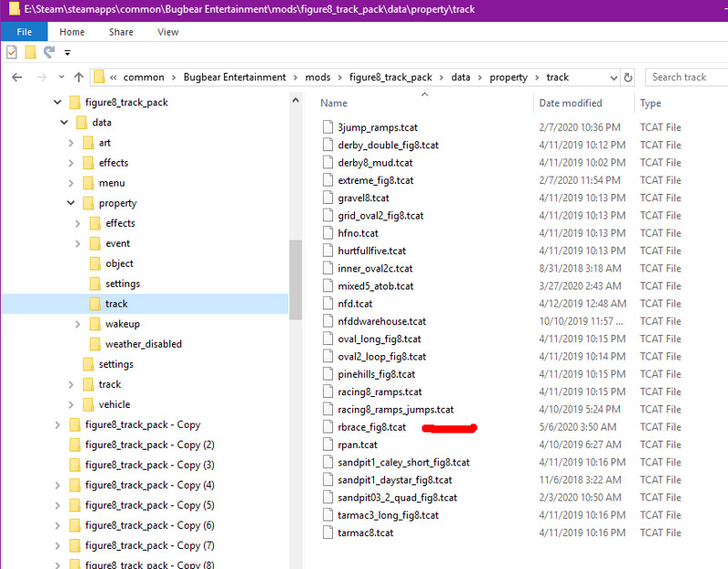The image size is (728, 569).
Task: Expand figure8_track_pack - Copy (4) node
Action: 57,485
